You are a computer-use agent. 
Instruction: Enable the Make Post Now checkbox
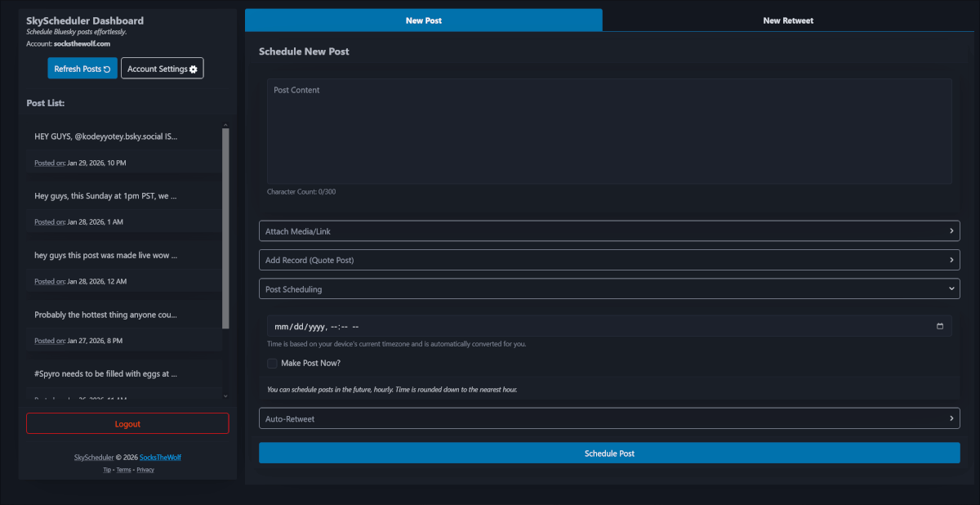(x=272, y=363)
